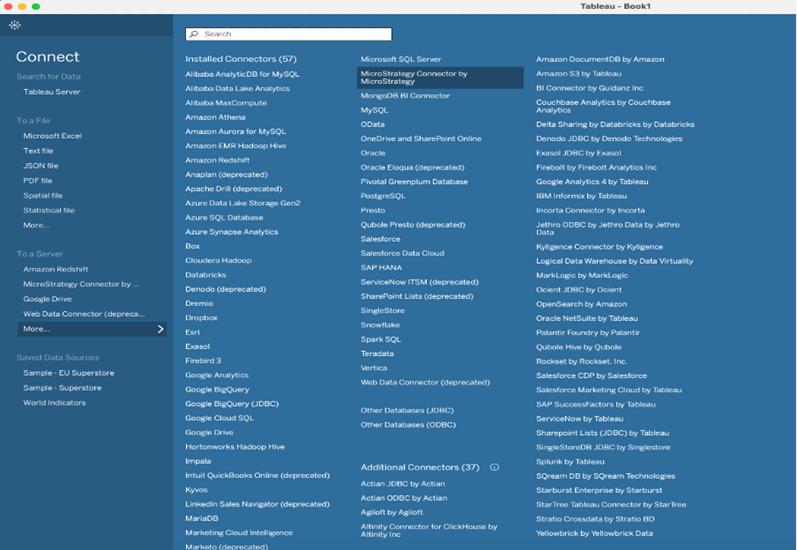Open Sample - Superstore saved data source
The height and width of the screenshot is (550, 797).
[62, 388]
